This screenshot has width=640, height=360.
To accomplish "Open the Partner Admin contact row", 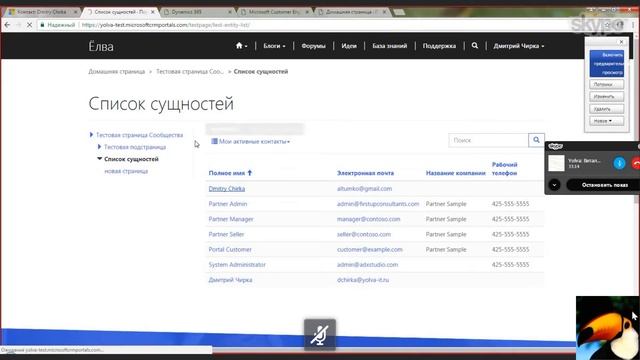I will [x=228, y=204].
